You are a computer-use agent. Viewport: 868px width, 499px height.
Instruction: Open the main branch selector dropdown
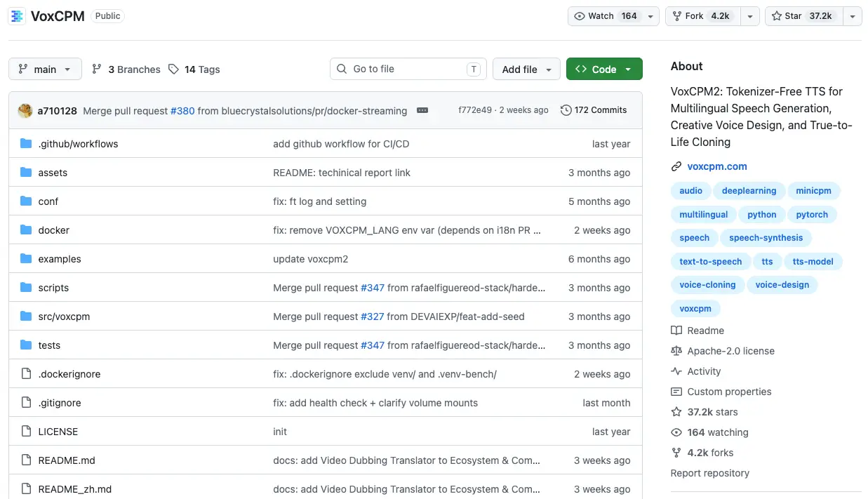pyautogui.click(x=45, y=69)
